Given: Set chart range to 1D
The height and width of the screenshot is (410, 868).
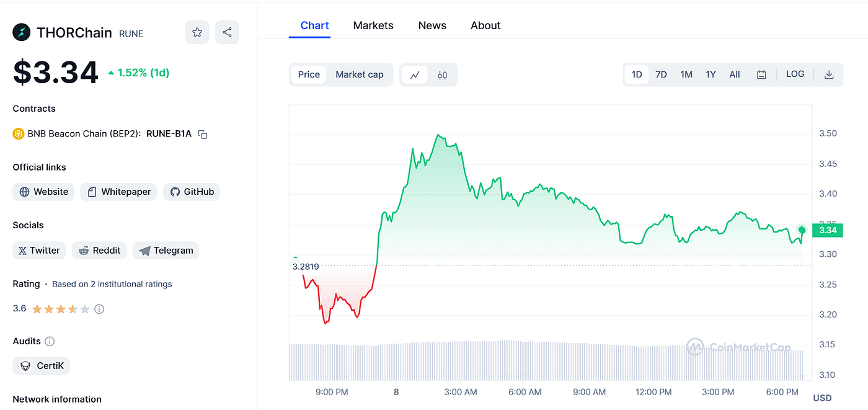Looking at the screenshot, I should coord(637,74).
